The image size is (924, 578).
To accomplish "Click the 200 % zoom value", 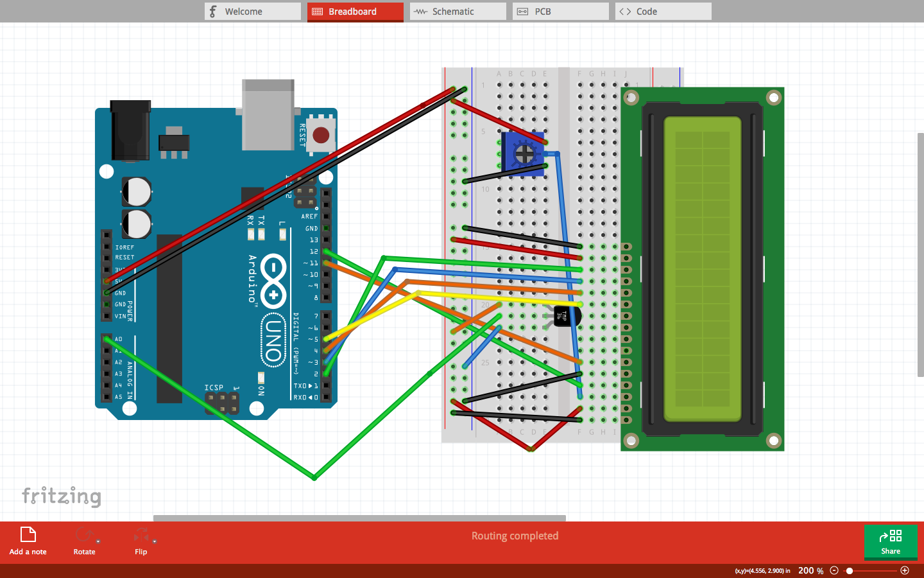I will pyautogui.click(x=811, y=570).
